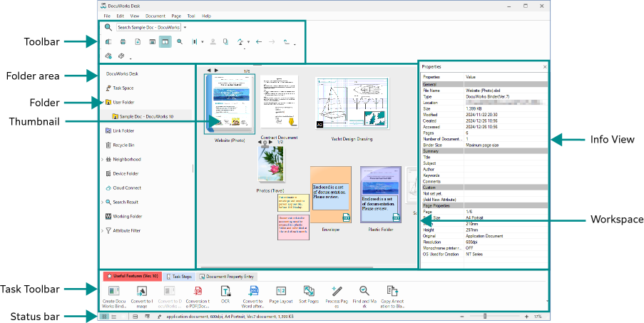Viewport: 644px width, 323px height.
Task: Select the Find and Mark tool
Action: (x=364, y=291)
